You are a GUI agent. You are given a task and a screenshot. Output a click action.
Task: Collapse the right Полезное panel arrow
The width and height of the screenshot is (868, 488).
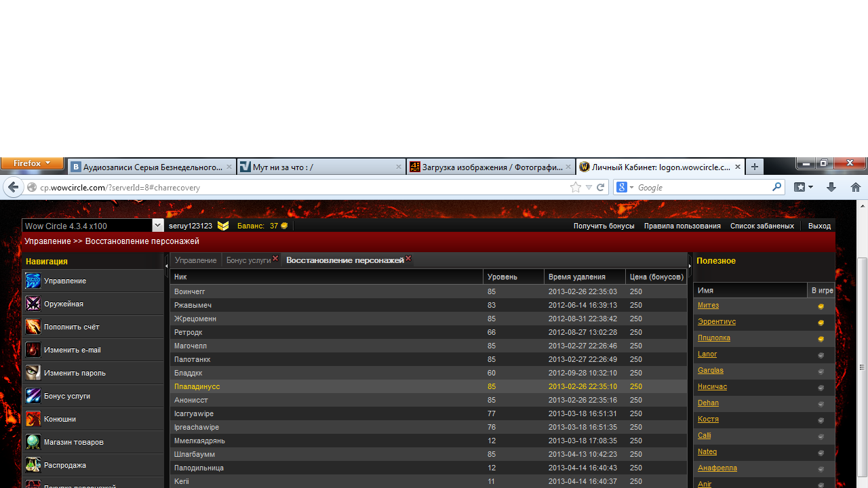click(690, 266)
